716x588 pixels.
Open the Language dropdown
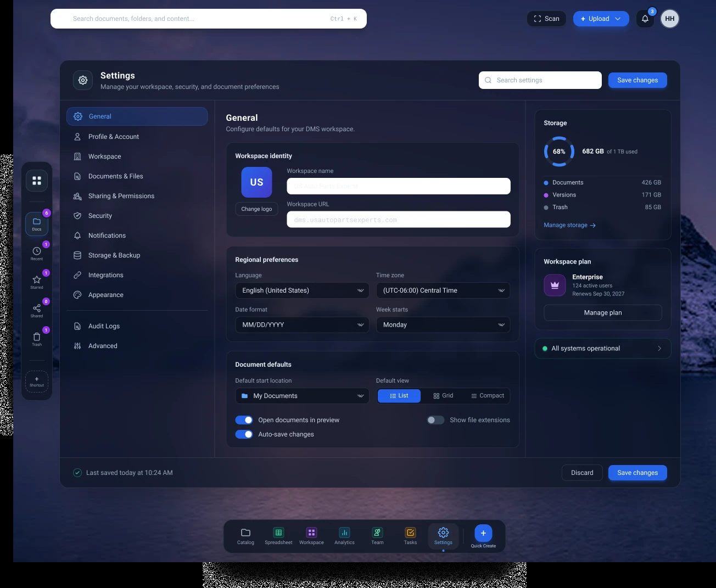[302, 290]
